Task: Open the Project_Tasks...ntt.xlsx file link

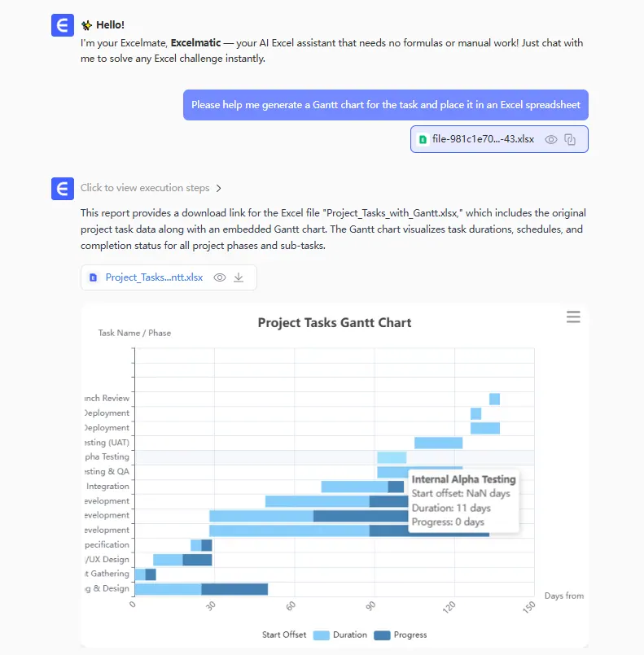Action: point(154,277)
